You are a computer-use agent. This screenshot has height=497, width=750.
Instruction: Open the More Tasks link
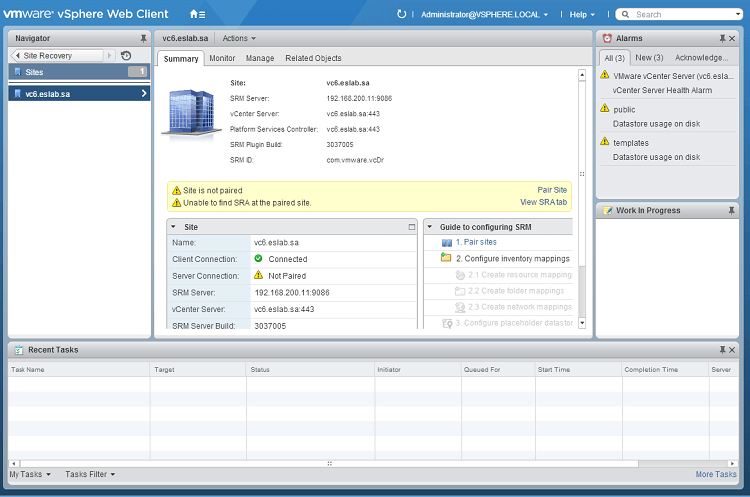(716, 474)
